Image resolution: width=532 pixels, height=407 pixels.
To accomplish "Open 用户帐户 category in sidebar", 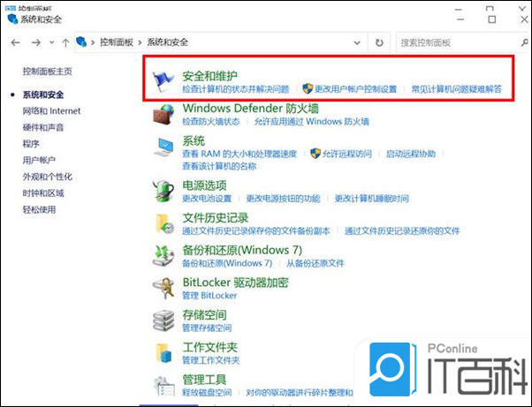I will pyautogui.click(x=39, y=160).
